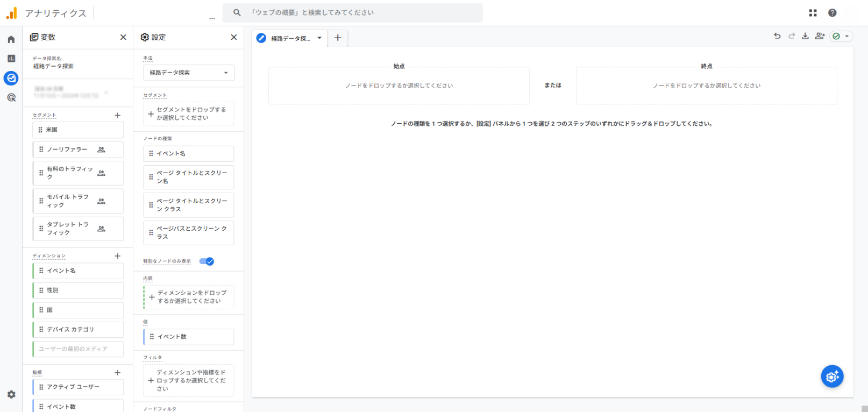Open the Advertising target icon in sidebar

(11, 97)
